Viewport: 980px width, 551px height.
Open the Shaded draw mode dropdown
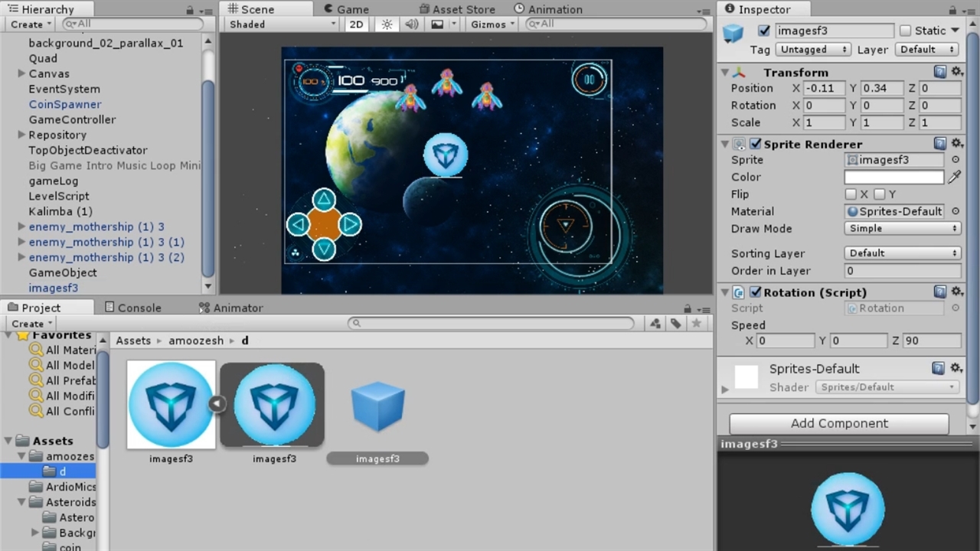[282, 24]
